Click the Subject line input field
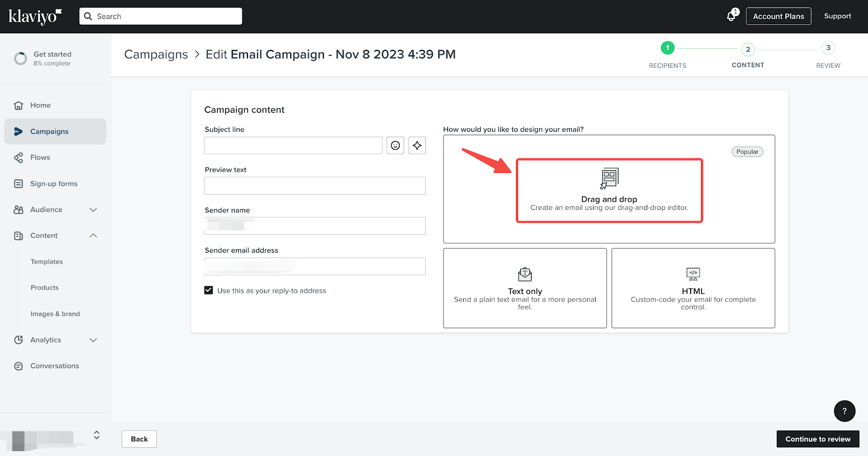Screen dimensions: 868x456 293,145
